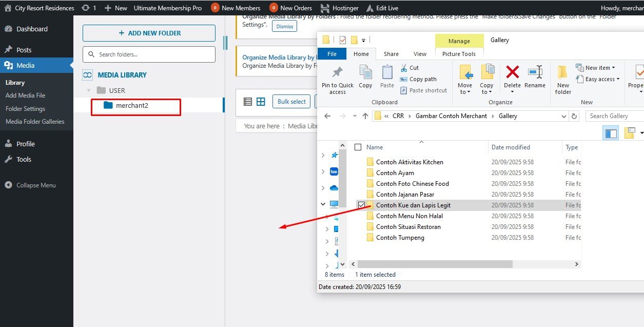Click the Explorer up-directory arrow
Viewport: 644px width, 327px height.
(x=365, y=116)
